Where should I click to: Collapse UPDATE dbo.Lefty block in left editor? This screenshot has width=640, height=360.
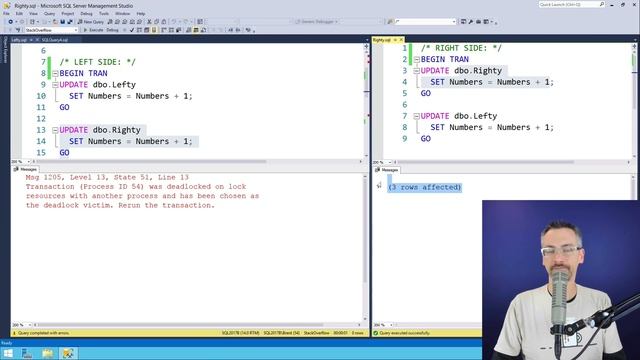tap(55, 85)
